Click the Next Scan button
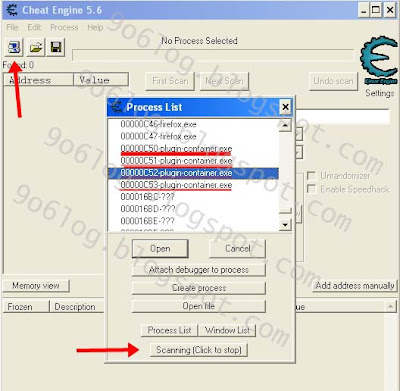 tap(224, 81)
